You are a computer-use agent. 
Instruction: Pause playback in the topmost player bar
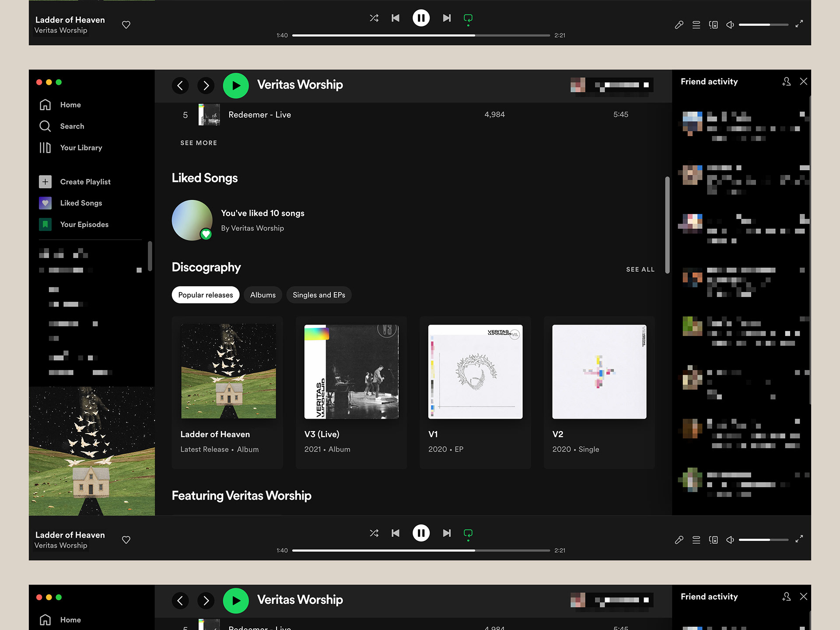coord(421,18)
